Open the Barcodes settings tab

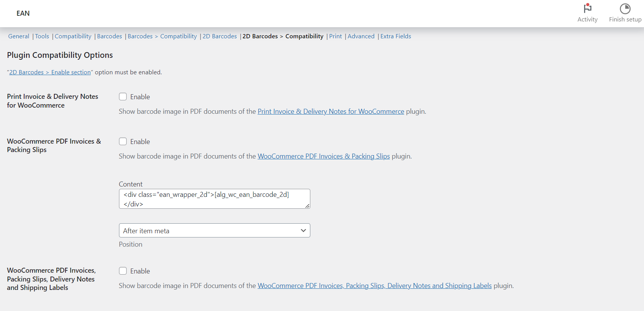(109, 36)
